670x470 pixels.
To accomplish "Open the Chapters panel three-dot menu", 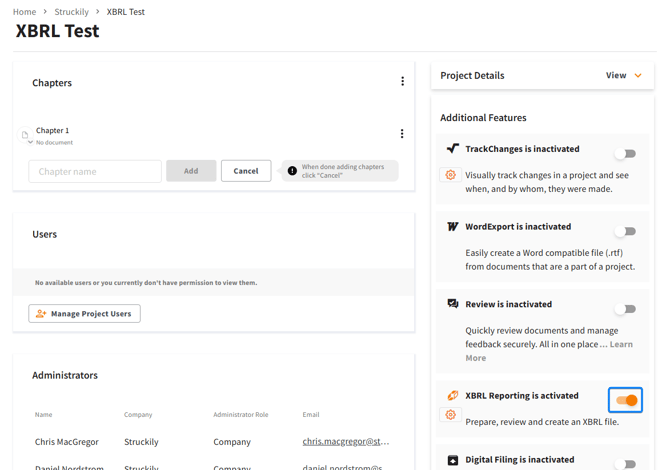I will tap(402, 82).
